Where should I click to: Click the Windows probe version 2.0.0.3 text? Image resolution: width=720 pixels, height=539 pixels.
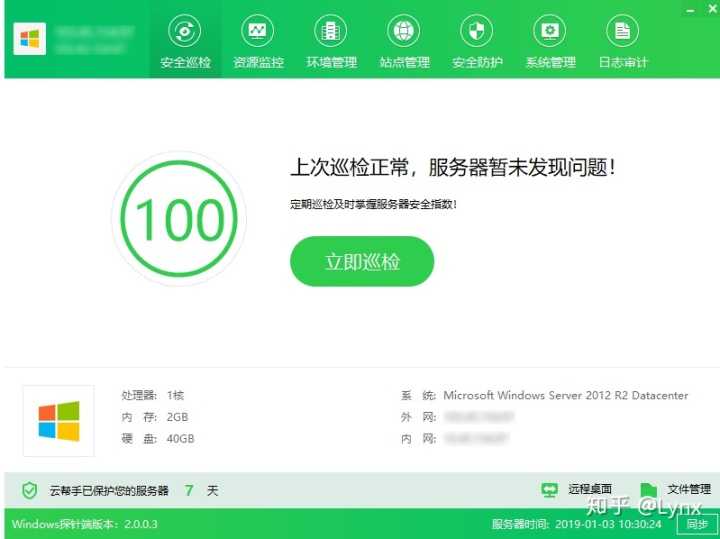pyautogui.click(x=85, y=524)
